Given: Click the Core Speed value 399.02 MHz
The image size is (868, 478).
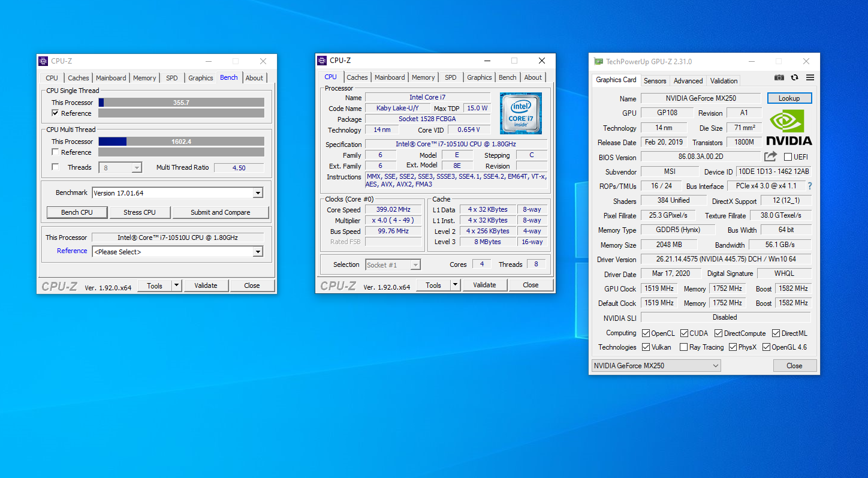Looking at the screenshot, I should pyautogui.click(x=393, y=210).
